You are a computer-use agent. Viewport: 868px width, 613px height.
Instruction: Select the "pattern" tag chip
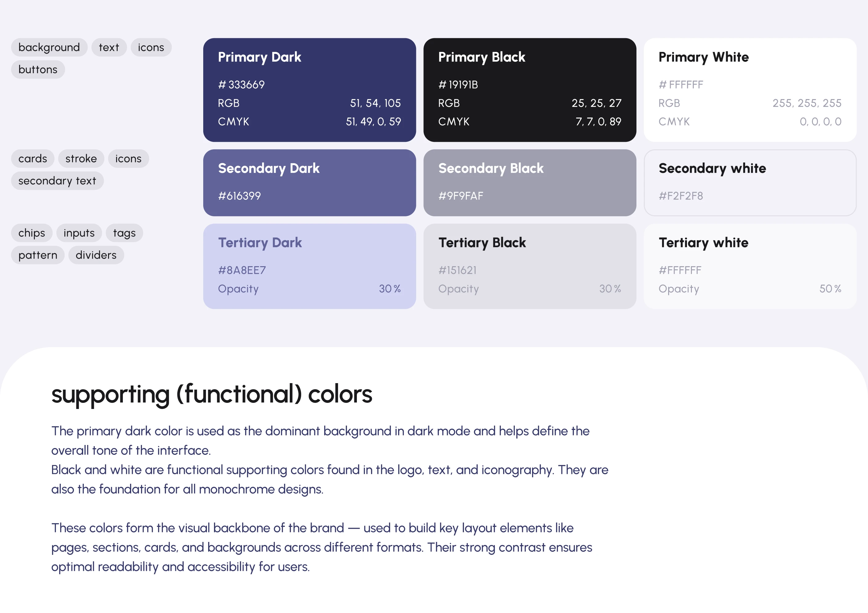[38, 255]
